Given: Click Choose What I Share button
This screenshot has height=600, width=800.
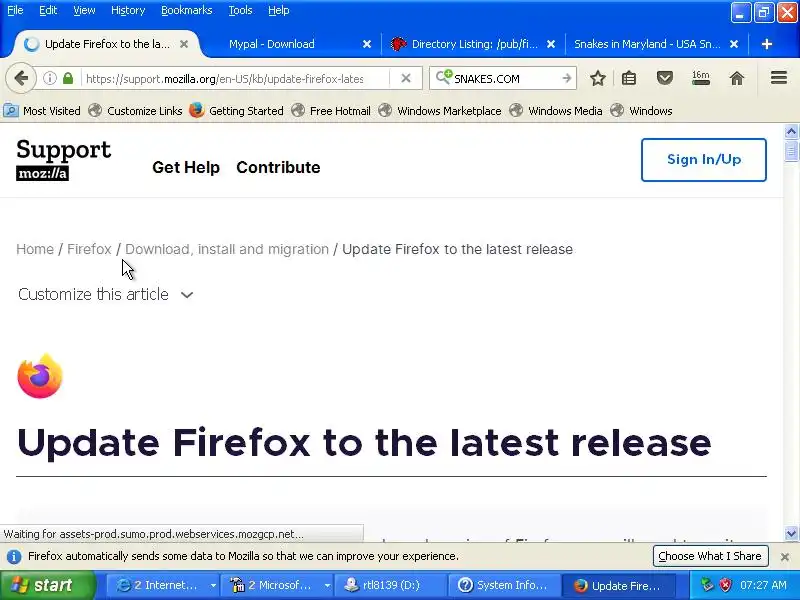Looking at the screenshot, I should (x=710, y=556).
